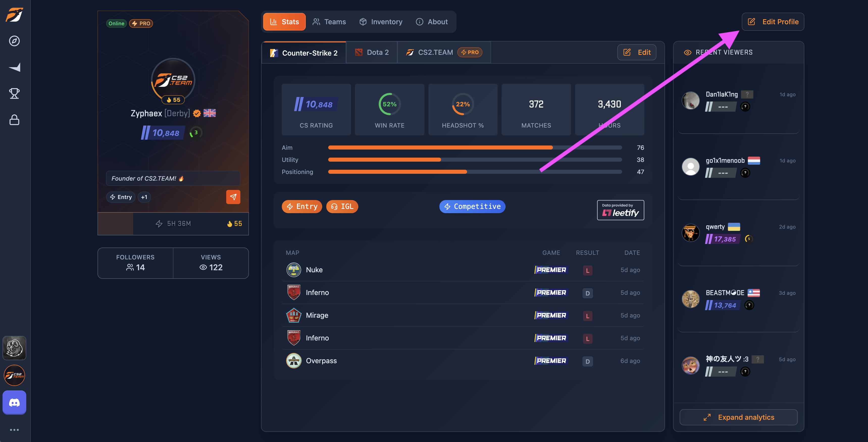Click the Edit Profile button
868x442 pixels.
pyautogui.click(x=773, y=21)
